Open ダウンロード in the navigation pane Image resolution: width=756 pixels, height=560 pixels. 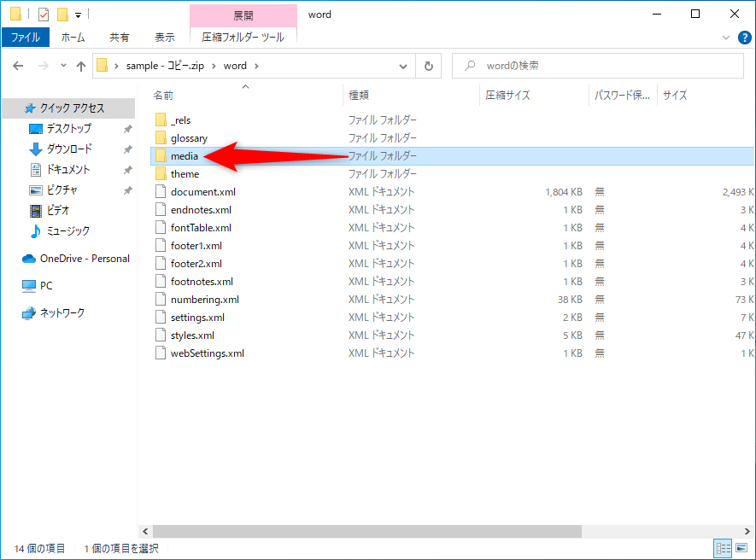tap(69, 149)
